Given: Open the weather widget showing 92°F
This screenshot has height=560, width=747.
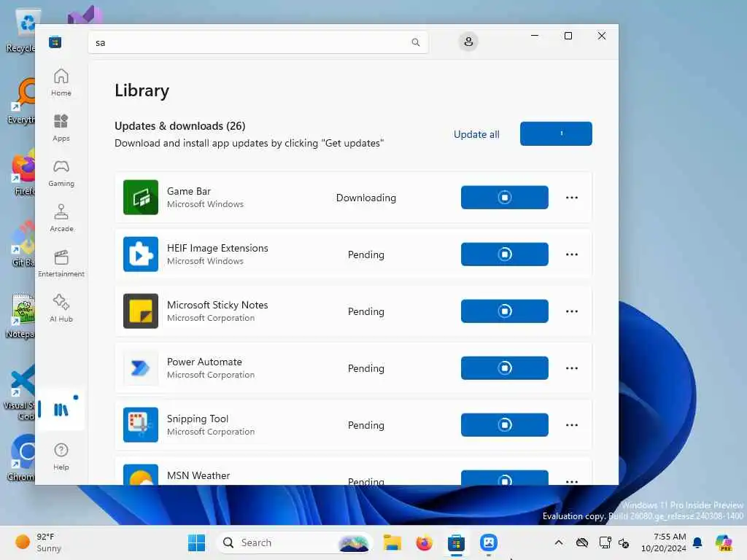Looking at the screenshot, I should [39, 542].
